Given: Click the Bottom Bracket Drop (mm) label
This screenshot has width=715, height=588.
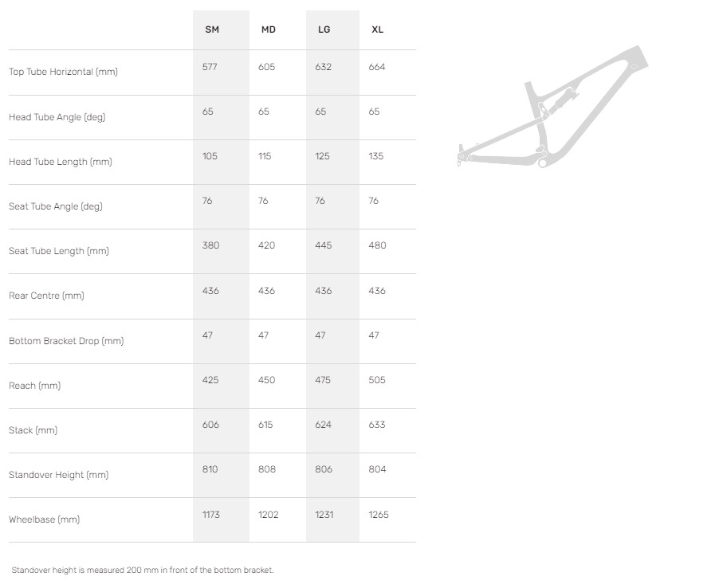Looking at the screenshot, I should (x=66, y=341).
